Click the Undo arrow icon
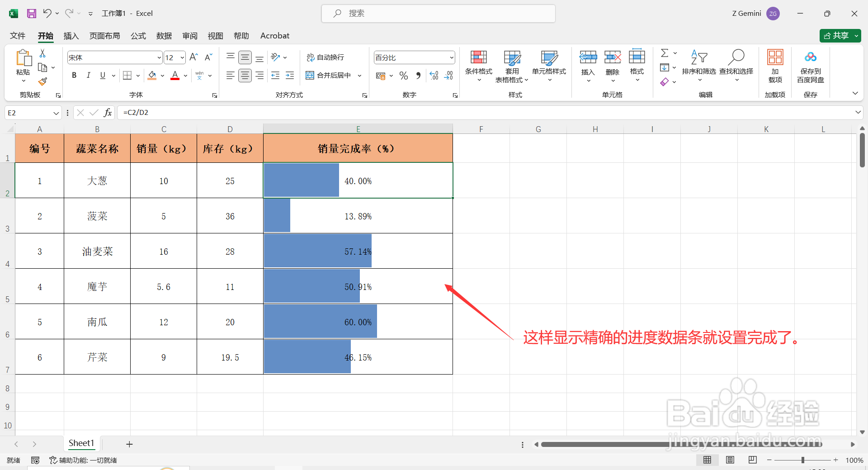 tap(47, 13)
